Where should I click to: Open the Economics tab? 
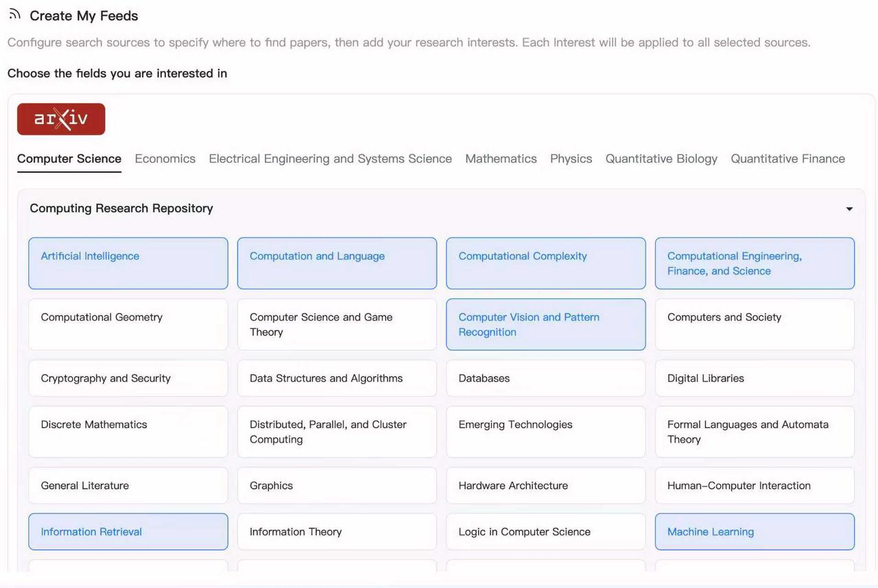(x=165, y=158)
